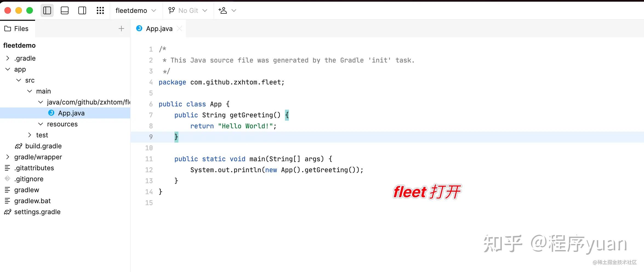Image resolution: width=644 pixels, height=272 pixels.
Task: Expand the test folder
Action: [30, 135]
